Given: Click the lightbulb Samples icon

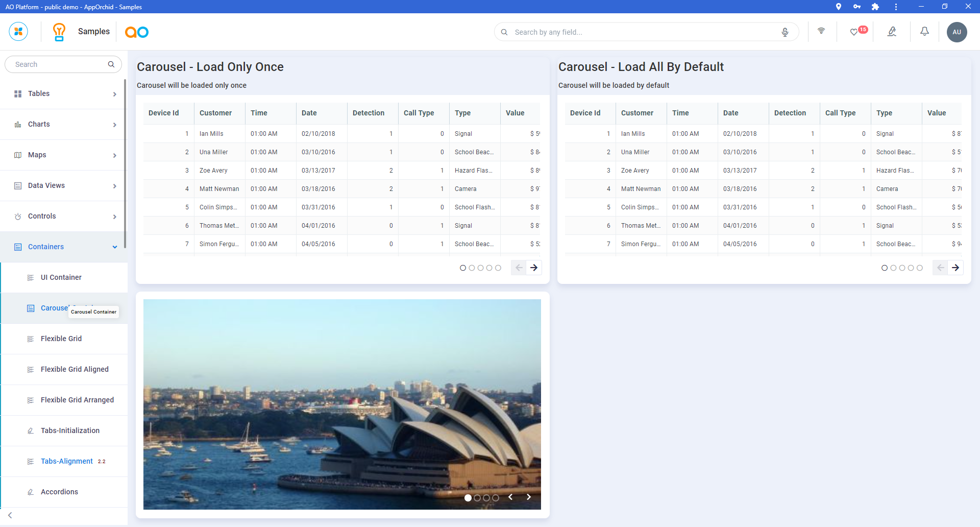Looking at the screenshot, I should pyautogui.click(x=59, y=32).
